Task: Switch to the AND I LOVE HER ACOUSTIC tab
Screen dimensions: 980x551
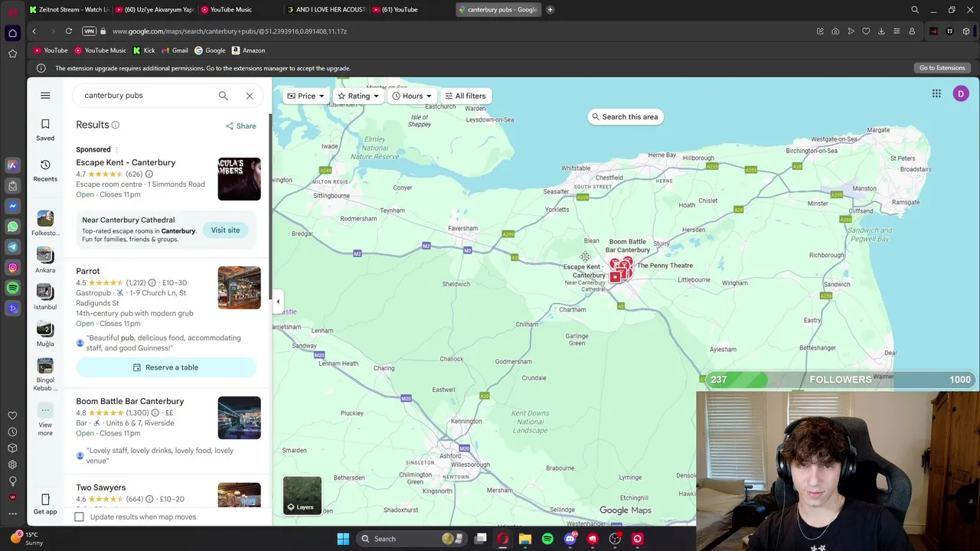Action: coord(326,10)
